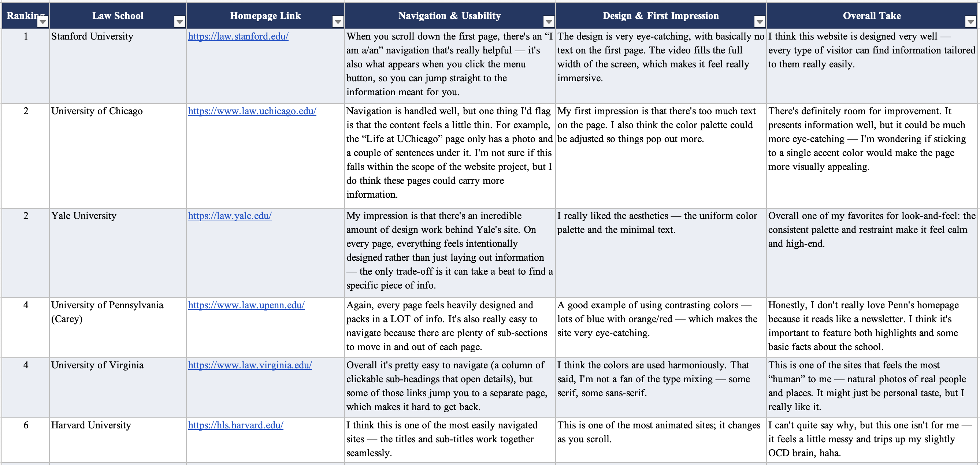This screenshot has width=980, height=465.
Task: Select Penn's navigation comment about LOT of info
Action: click(x=450, y=327)
